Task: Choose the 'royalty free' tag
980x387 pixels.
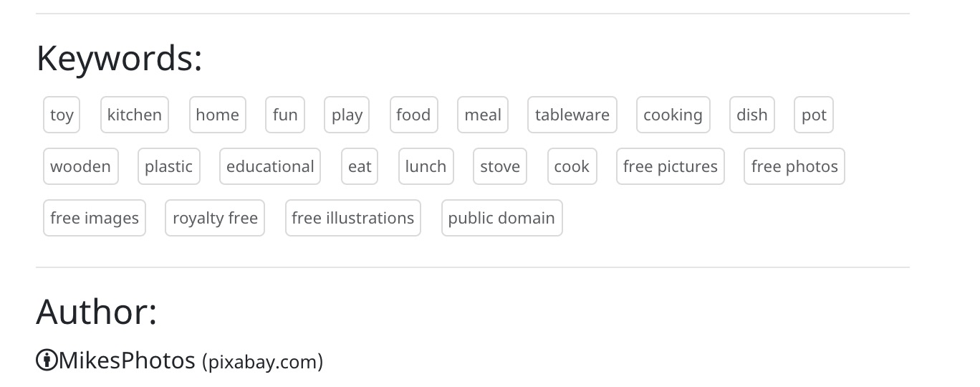Action: pos(215,218)
